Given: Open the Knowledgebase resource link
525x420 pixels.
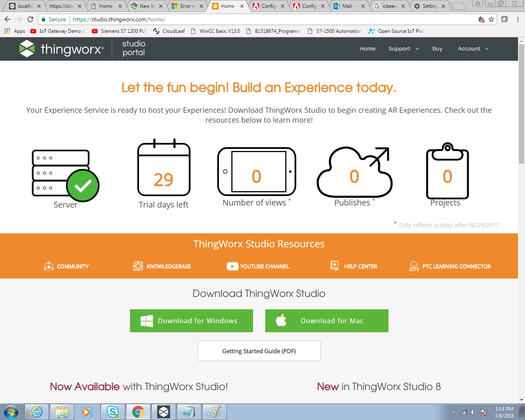Looking at the screenshot, I should pyautogui.click(x=162, y=266).
